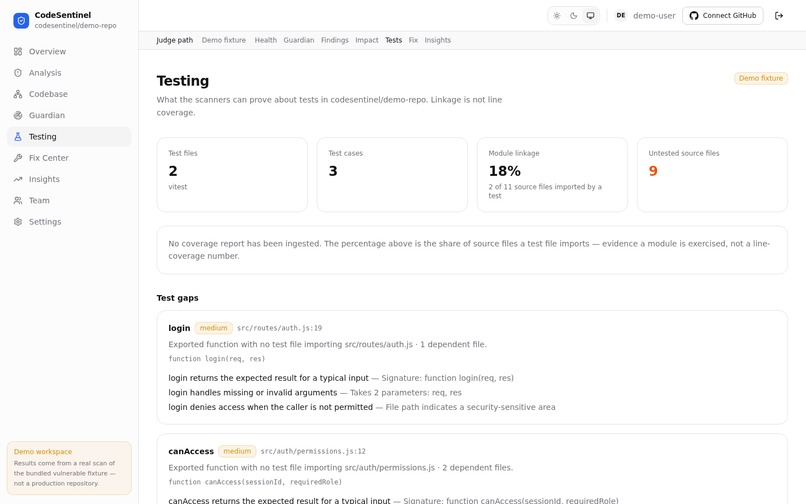Switch to light theme
Image resolution: width=806 pixels, height=504 pixels.
pos(557,16)
